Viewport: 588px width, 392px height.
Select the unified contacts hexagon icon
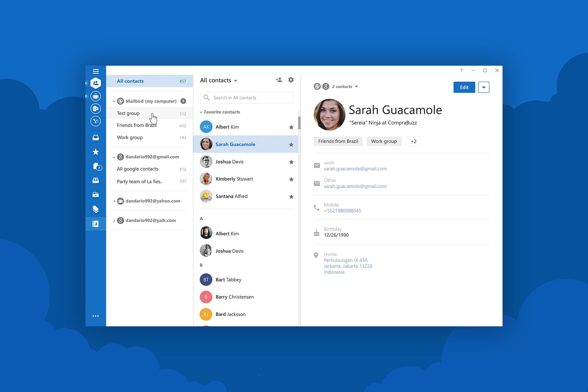click(x=96, y=83)
